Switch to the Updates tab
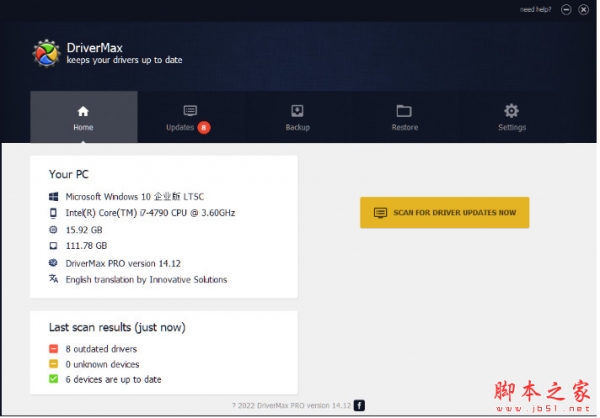This screenshot has width=600, height=418. point(190,117)
